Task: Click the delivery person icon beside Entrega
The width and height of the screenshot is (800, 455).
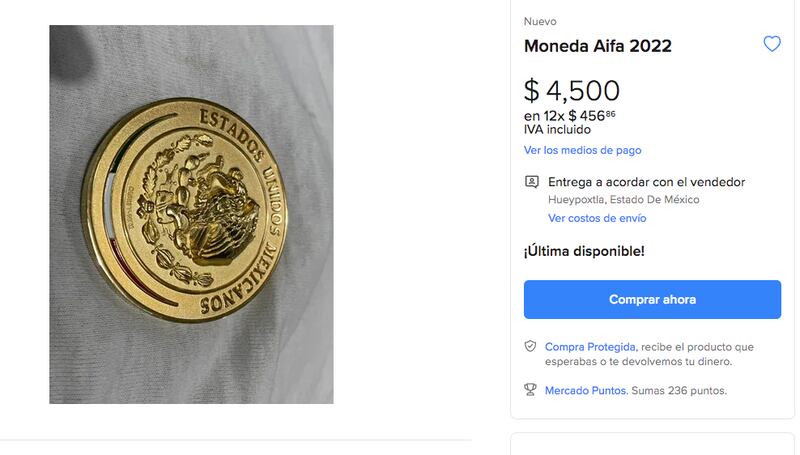Action: click(x=531, y=182)
